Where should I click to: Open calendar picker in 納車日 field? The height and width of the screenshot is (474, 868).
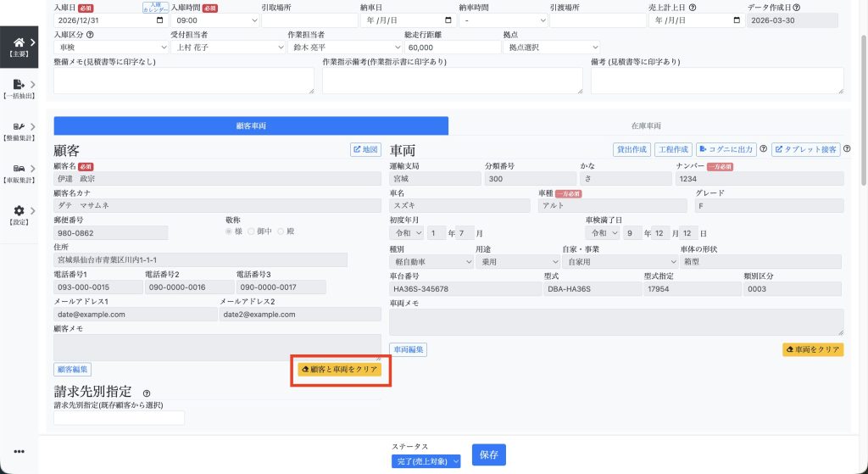(448, 20)
